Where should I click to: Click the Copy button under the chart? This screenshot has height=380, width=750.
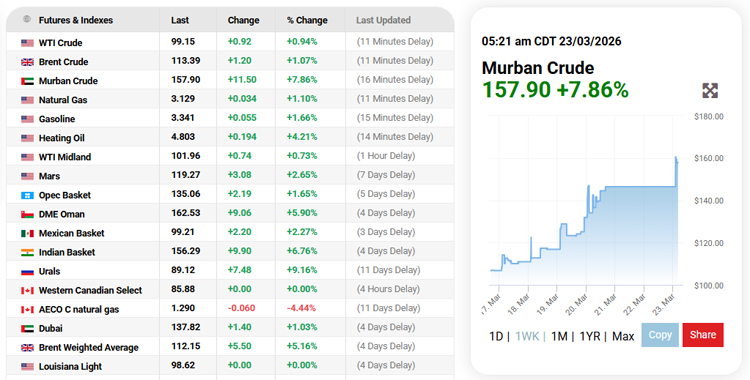tap(660, 335)
